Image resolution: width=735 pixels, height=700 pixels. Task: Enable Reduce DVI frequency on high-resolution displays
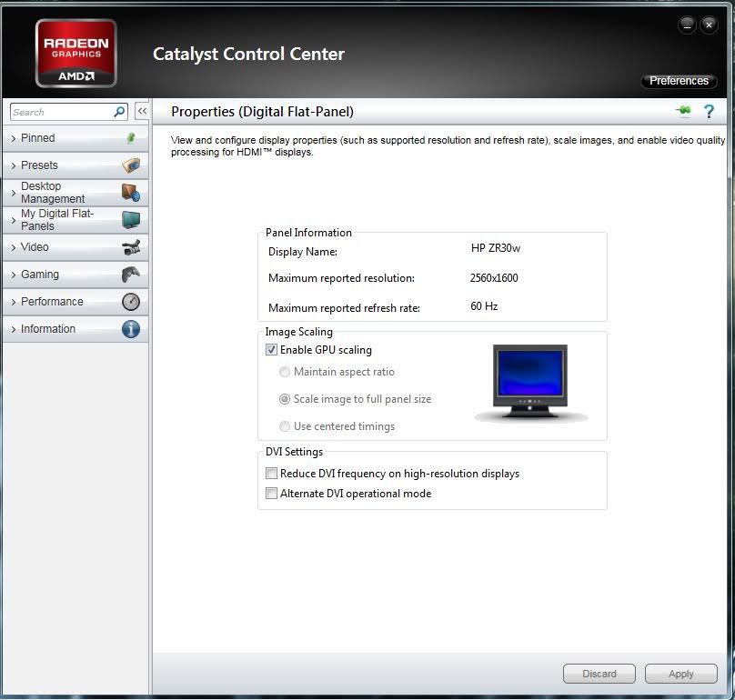[x=271, y=474]
